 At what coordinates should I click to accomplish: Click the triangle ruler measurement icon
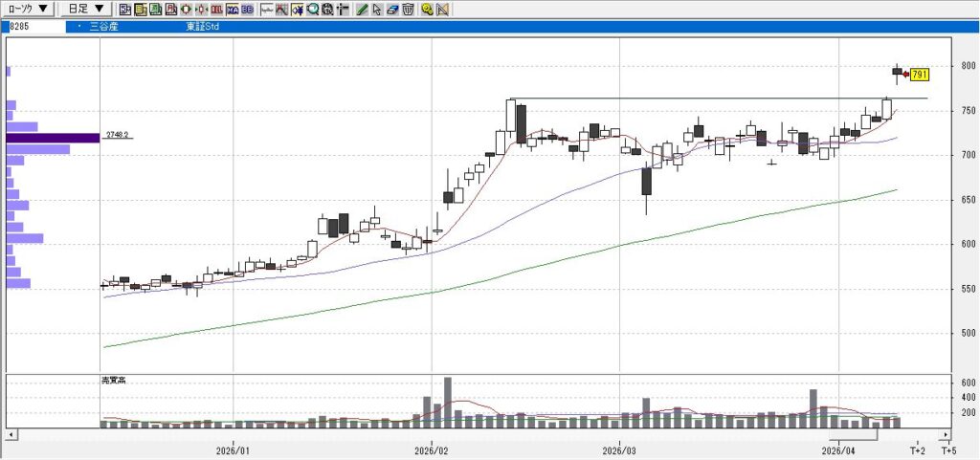[441, 11]
